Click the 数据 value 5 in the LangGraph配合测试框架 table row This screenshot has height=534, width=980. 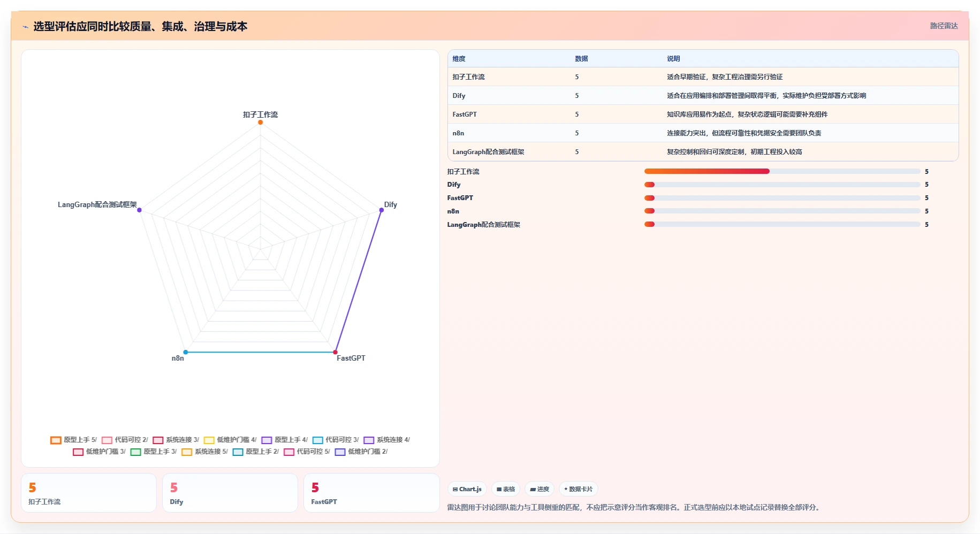pos(577,152)
